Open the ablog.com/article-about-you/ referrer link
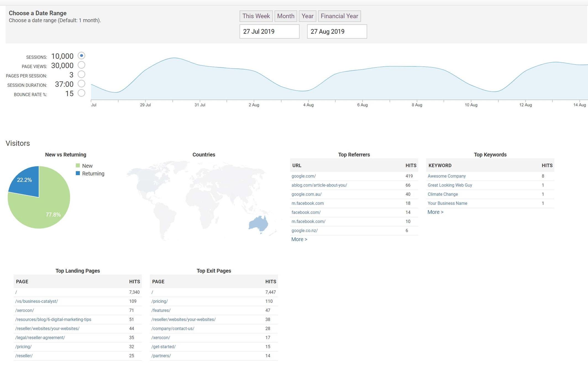This screenshot has width=588, height=373. pos(319,185)
